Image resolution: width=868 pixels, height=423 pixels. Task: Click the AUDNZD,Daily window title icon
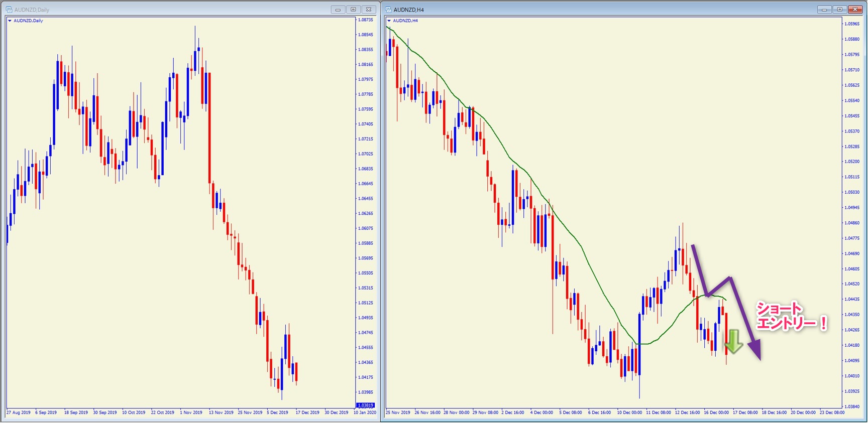click(x=9, y=10)
